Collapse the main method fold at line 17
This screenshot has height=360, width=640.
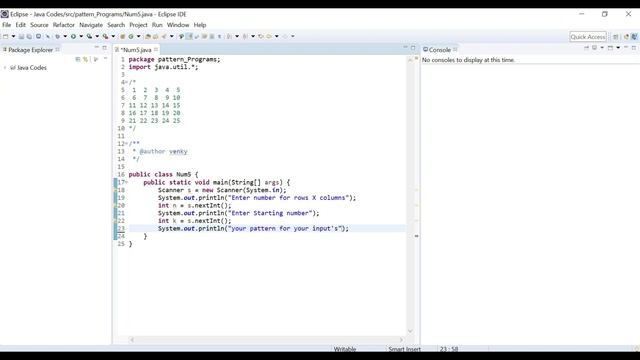click(127, 182)
